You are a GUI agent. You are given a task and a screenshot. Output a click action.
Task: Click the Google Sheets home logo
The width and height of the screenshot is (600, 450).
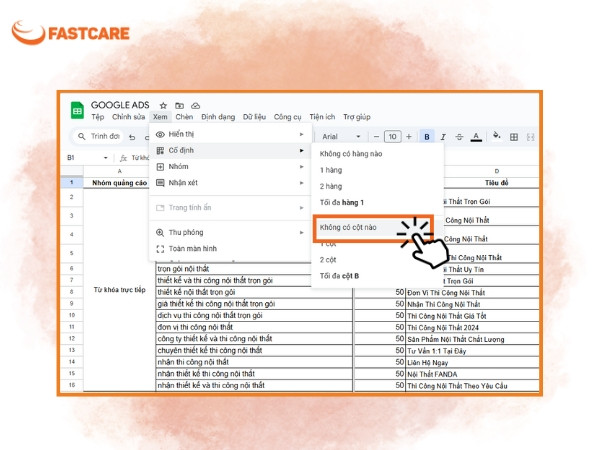tap(77, 111)
